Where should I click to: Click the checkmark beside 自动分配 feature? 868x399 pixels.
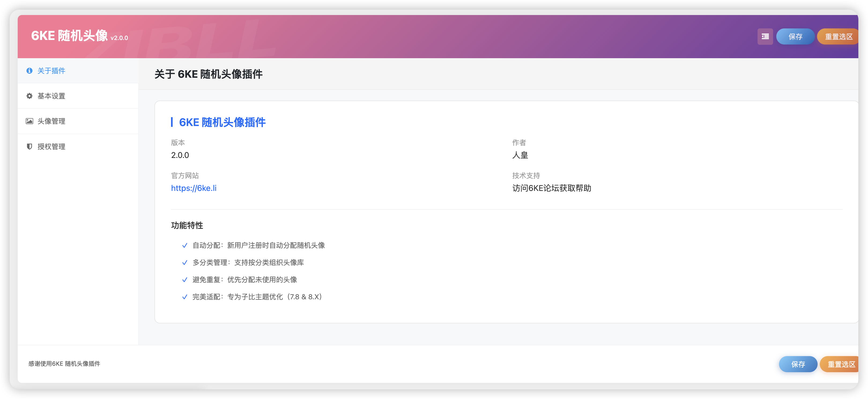pyautogui.click(x=185, y=245)
